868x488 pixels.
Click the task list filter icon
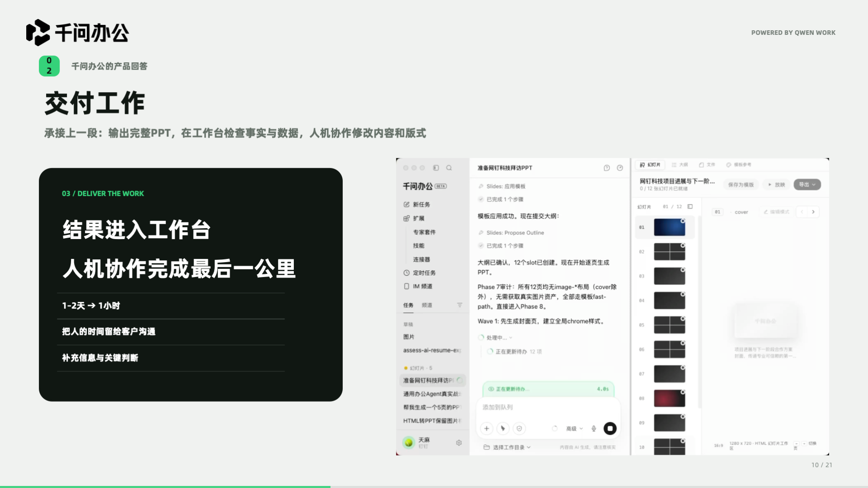(x=460, y=305)
